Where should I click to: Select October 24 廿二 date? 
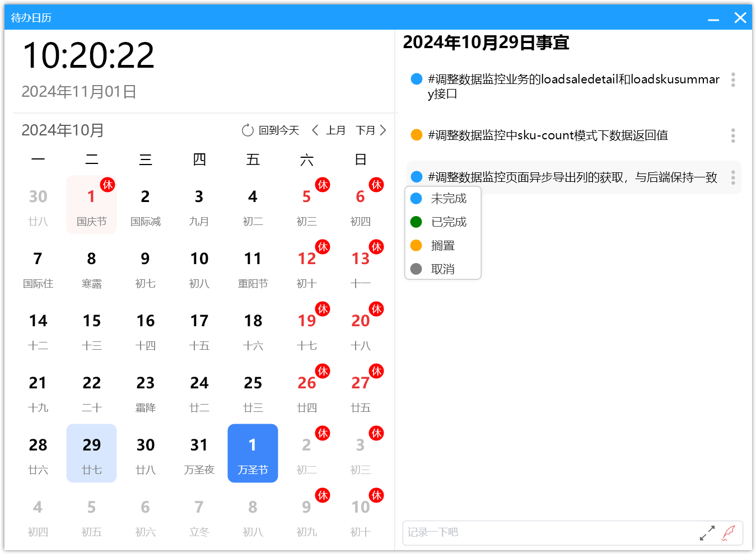199,391
